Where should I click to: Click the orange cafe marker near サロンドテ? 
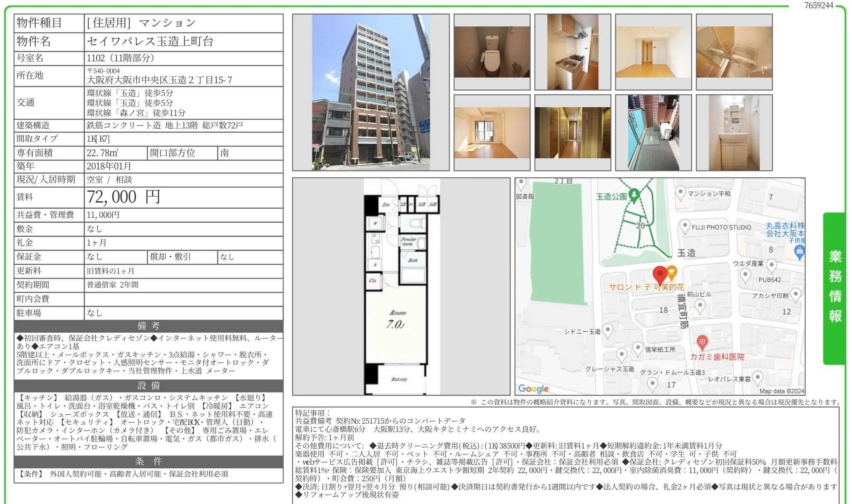[x=672, y=272]
